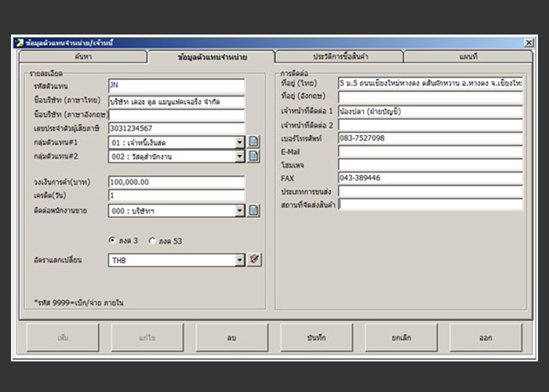Open lookup icon beside กลุ่มตัวแทน#2
The image size is (549, 392).
pyautogui.click(x=253, y=156)
